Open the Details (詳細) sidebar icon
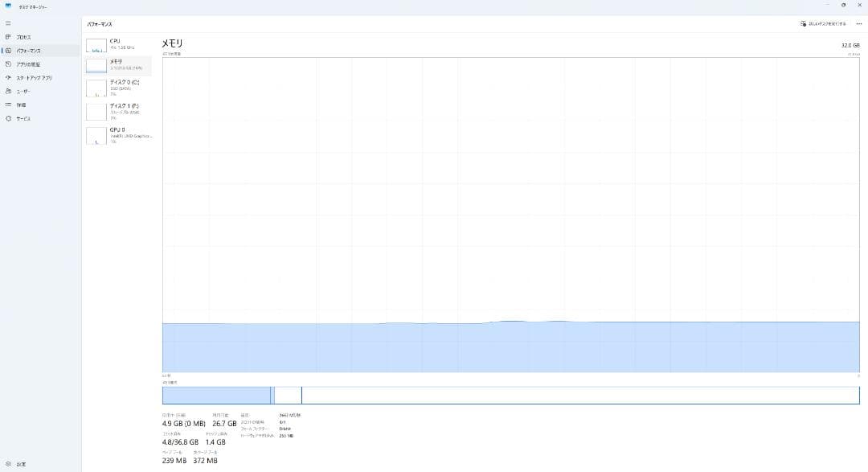 [8, 105]
